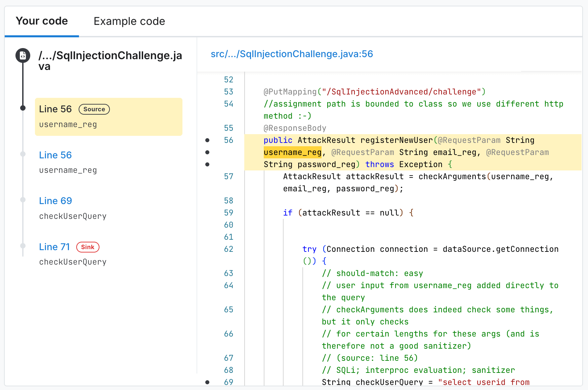
Task: Go to the Line 71 checkUserQuery step
Action: [x=54, y=247]
